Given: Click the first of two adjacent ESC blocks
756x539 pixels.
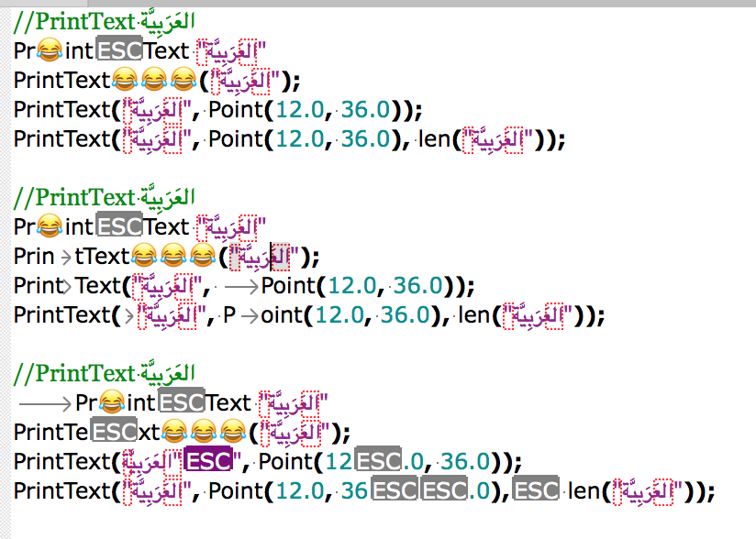Looking at the screenshot, I should (x=395, y=490).
